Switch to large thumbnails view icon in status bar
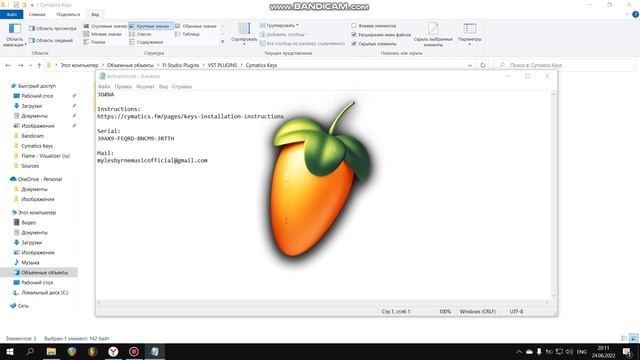 (x=633, y=338)
